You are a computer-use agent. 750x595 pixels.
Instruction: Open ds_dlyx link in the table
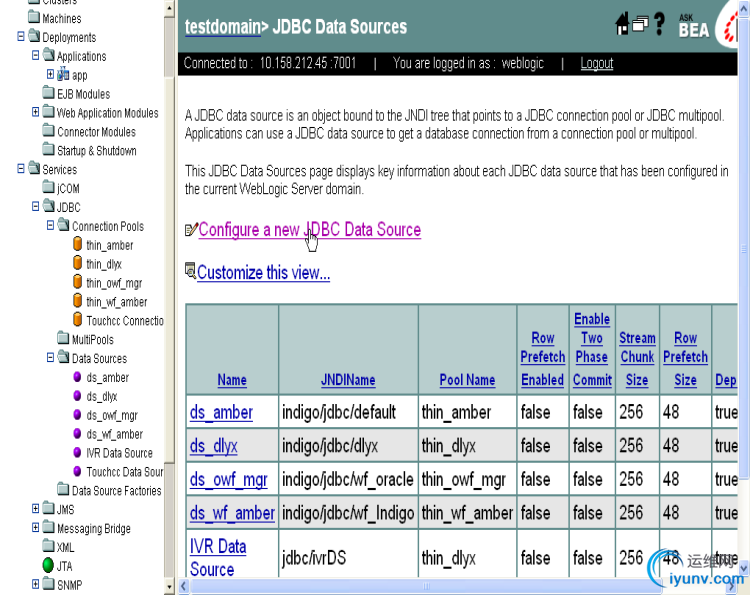click(x=213, y=446)
